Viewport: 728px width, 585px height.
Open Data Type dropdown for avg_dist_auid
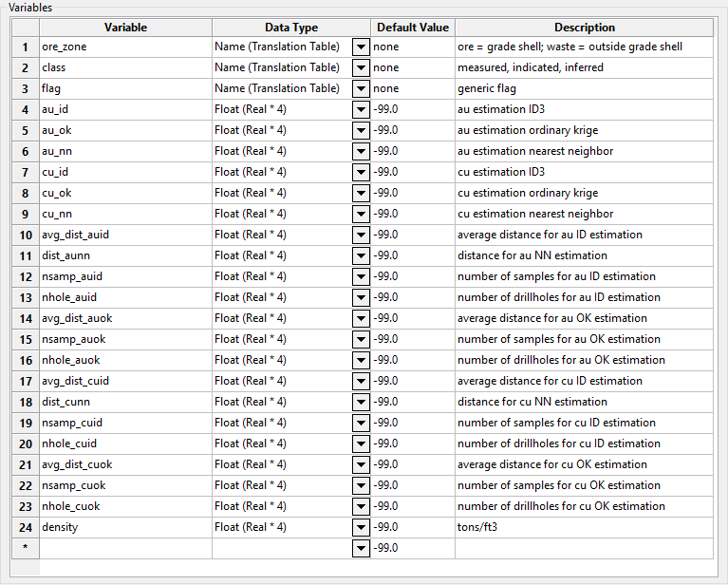click(x=361, y=235)
